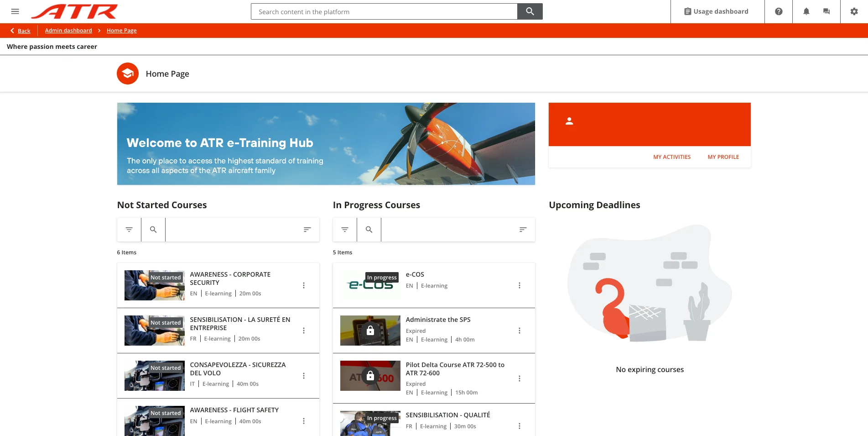Open options menu for Pilot Delta Course
Screen dimensions: 868x436
click(x=520, y=378)
